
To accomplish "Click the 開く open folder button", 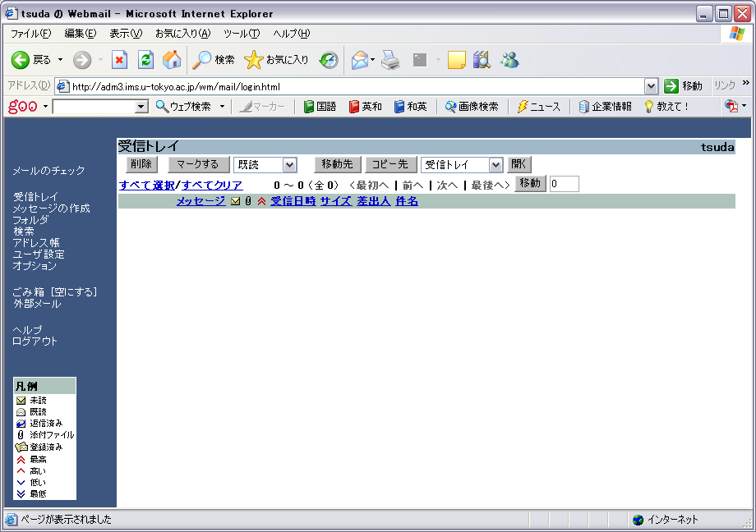I will (x=519, y=164).
